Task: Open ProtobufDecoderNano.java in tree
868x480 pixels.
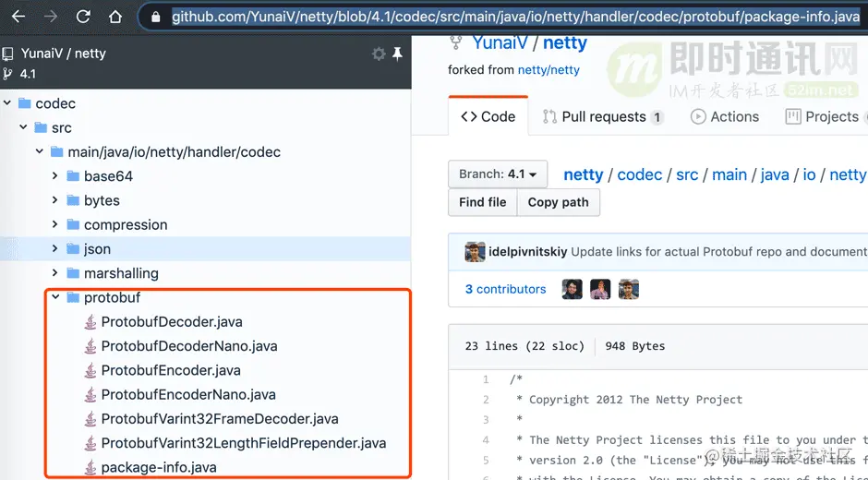Action: pos(189,346)
